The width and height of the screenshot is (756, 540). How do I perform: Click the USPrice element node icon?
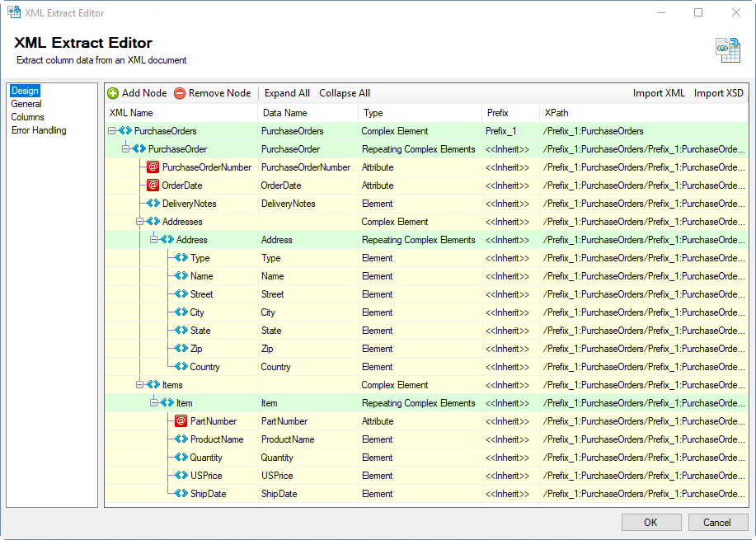pyautogui.click(x=181, y=476)
